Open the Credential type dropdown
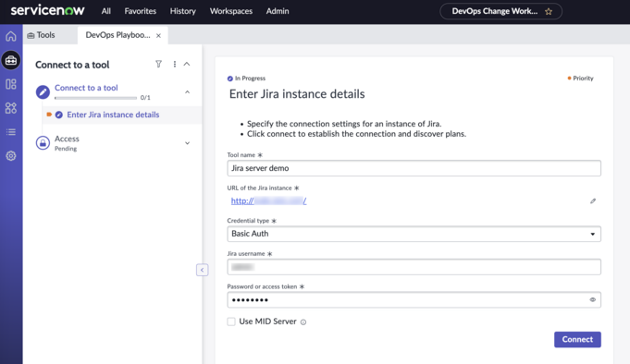Screen dimensions: 630x364 pyautogui.click(x=414, y=234)
